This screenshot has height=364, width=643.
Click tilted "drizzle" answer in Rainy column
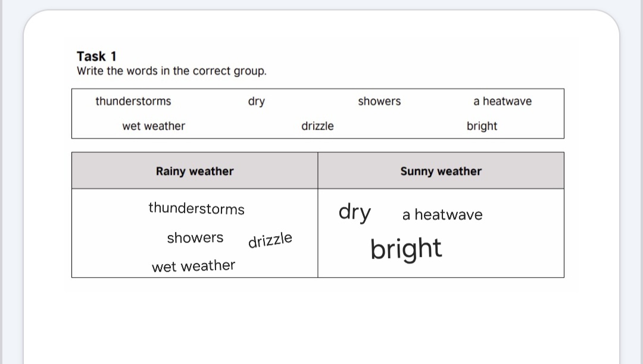click(270, 240)
